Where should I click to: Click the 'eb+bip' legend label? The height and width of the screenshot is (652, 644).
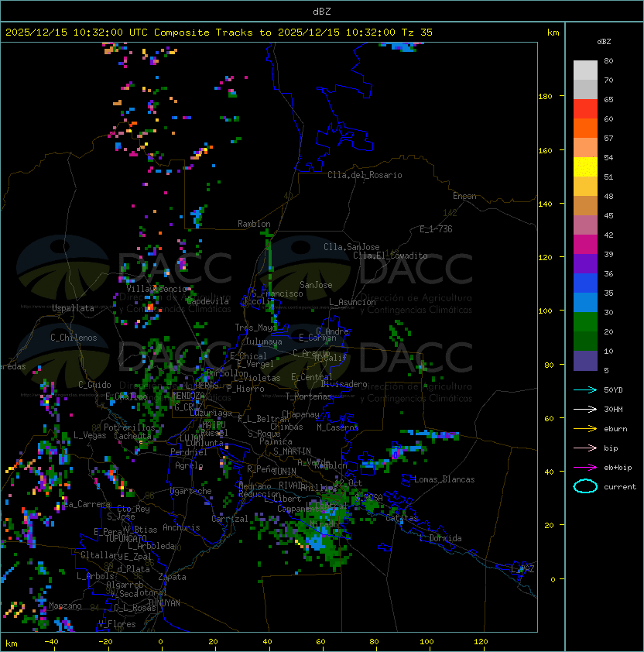pyautogui.click(x=618, y=468)
